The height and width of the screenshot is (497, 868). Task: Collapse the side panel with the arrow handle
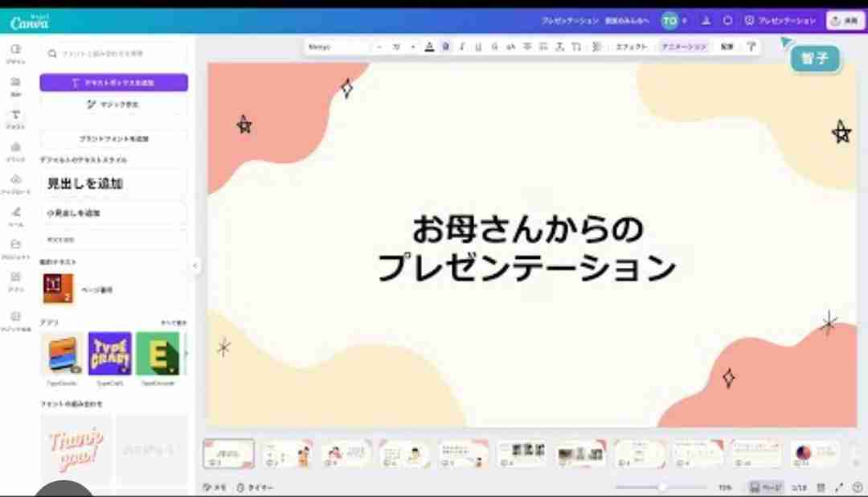194,265
